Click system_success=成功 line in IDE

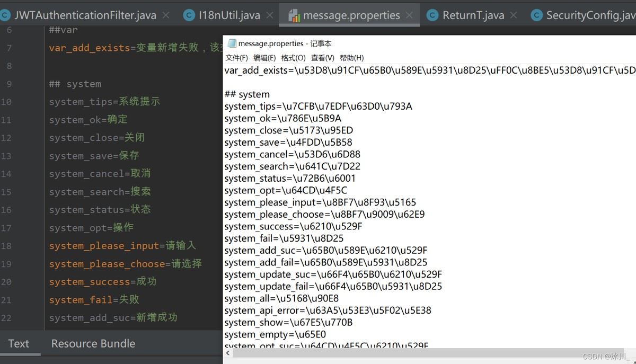[103, 282]
